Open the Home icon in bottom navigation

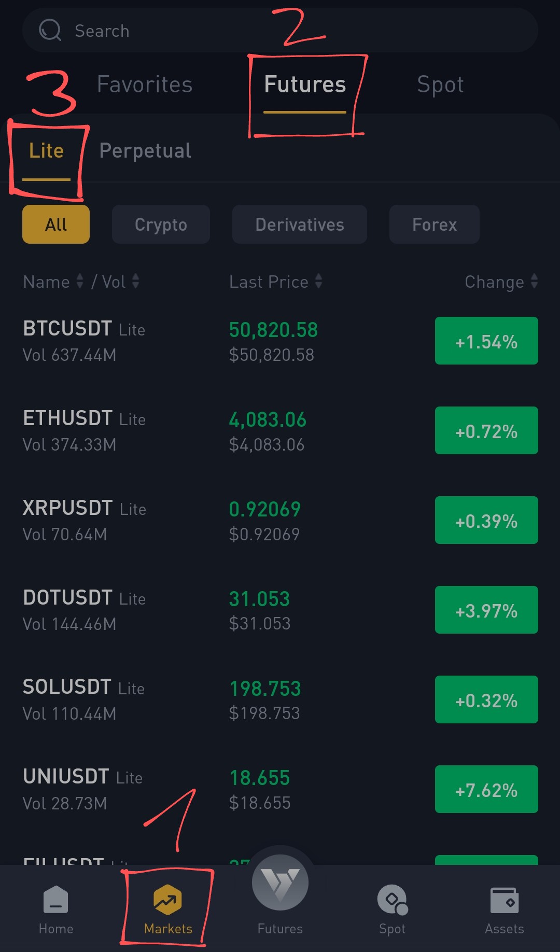[56, 900]
